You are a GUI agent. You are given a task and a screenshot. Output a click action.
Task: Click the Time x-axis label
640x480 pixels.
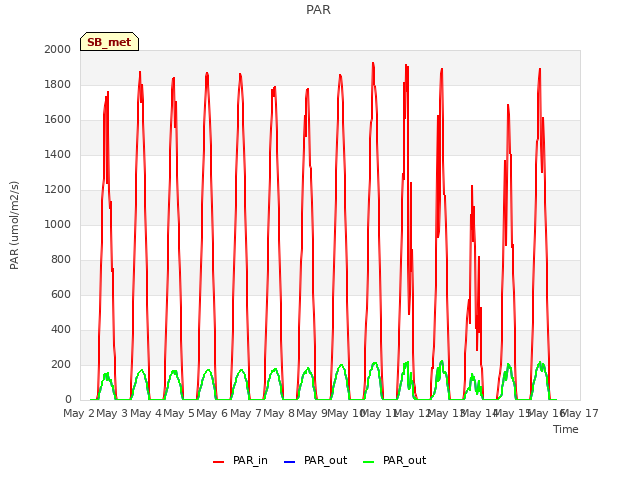566,429
